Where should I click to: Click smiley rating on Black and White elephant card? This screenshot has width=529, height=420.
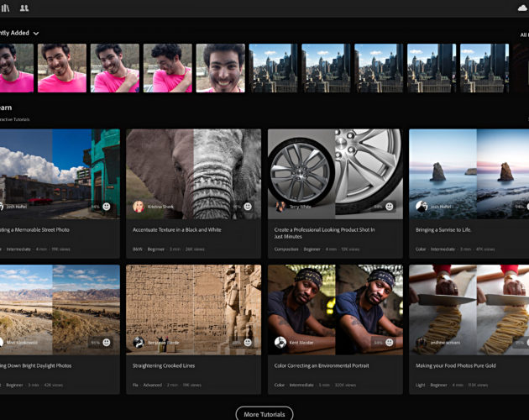248,207
